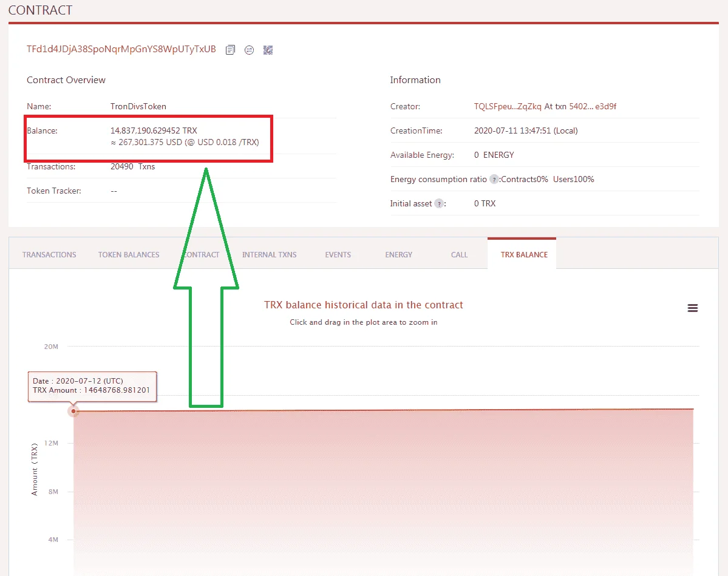Click the CONTRACT page heading
728x576 pixels.
point(41,10)
